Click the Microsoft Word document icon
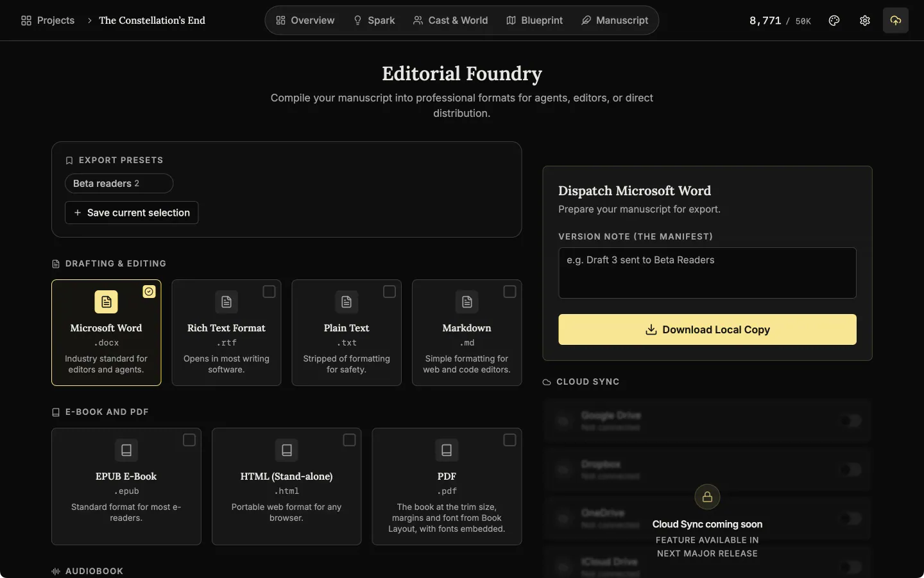Image resolution: width=924 pixels, height=578 pixels. coord(107,302)
